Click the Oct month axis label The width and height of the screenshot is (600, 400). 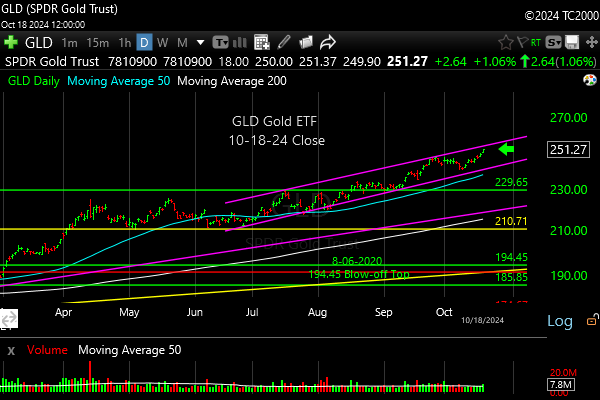click(444, 312)
